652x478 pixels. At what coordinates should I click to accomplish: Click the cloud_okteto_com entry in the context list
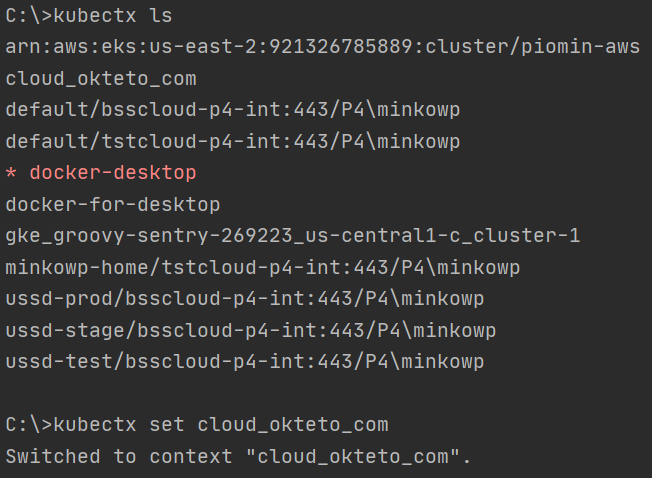pyautogui.click(x=101, y=79)
